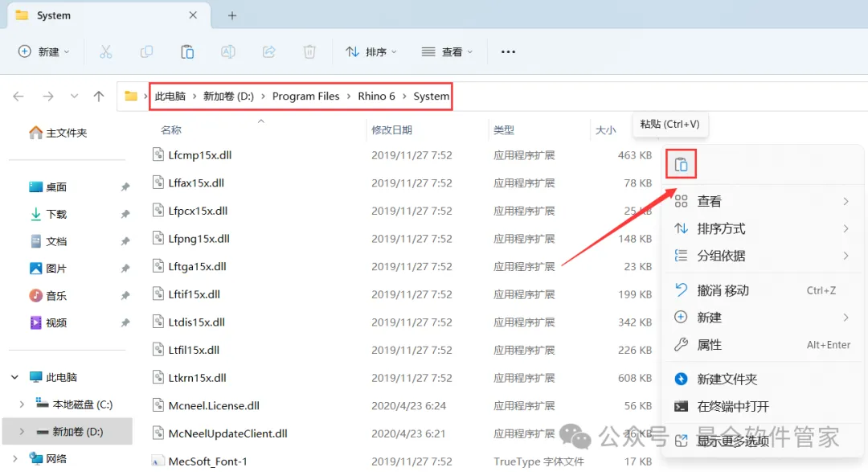
Task: Open 桌面 in quick access
Action: [x=48, y=187]
